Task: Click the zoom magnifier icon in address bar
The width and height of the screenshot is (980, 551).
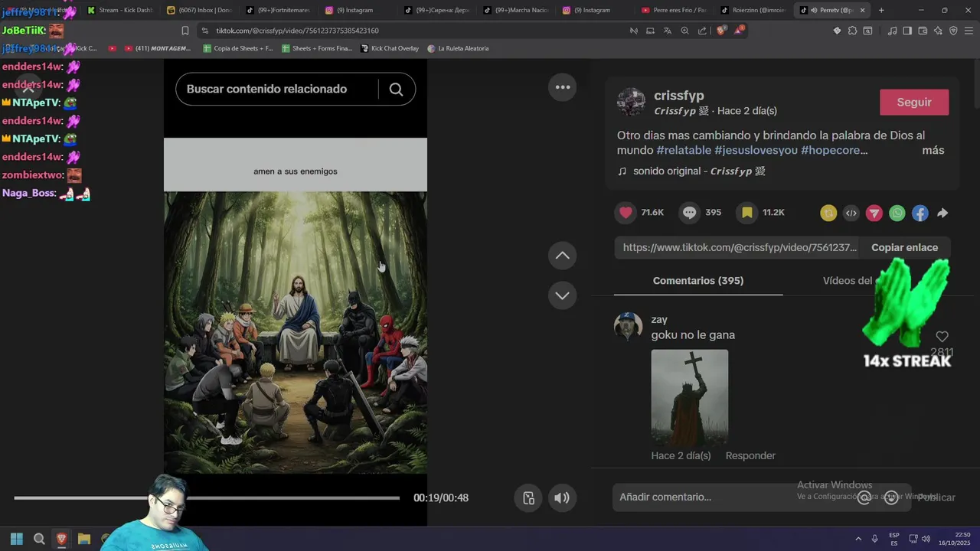Action: (x=685, y=31)
